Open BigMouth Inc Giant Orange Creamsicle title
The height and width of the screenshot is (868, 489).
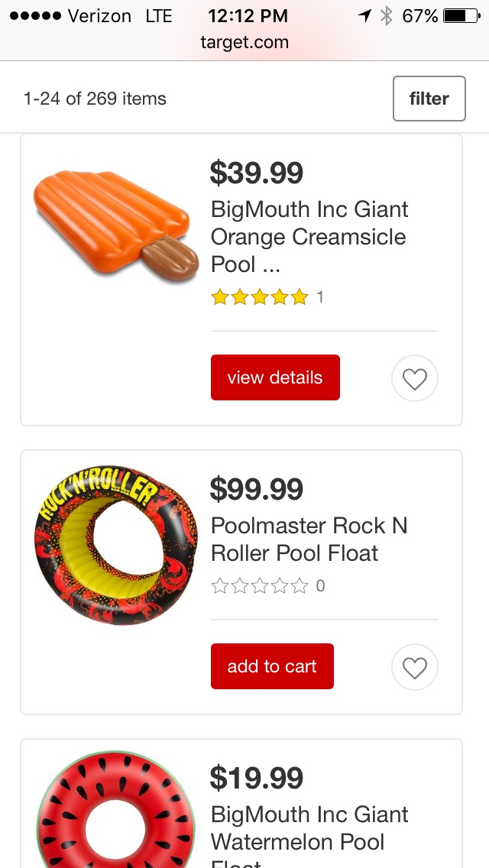[309, 236]
